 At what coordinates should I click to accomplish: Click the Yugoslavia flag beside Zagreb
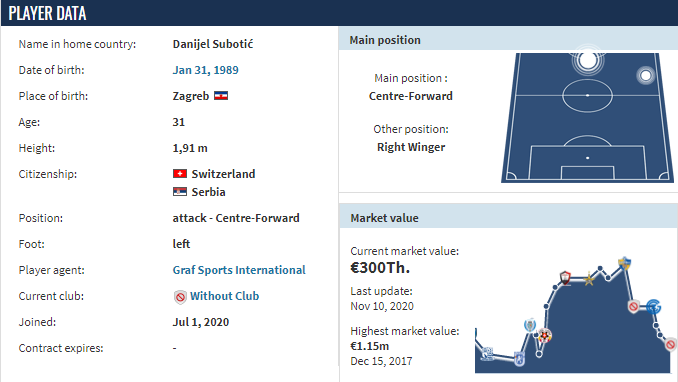pos(221,96)
